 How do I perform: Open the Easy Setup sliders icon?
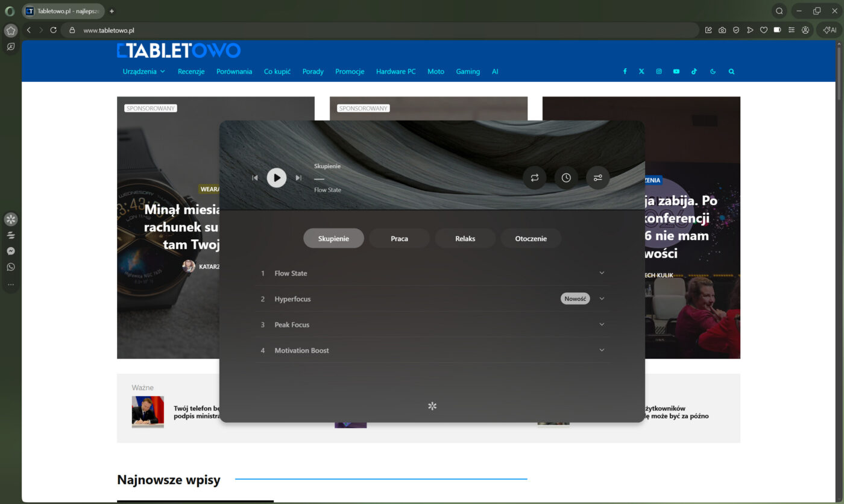792,30
